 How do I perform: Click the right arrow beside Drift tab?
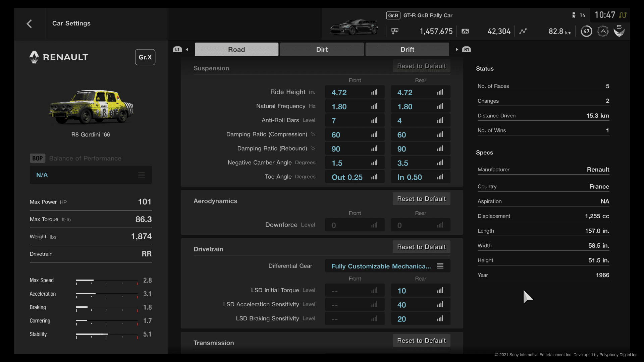(x=457, y=49)
